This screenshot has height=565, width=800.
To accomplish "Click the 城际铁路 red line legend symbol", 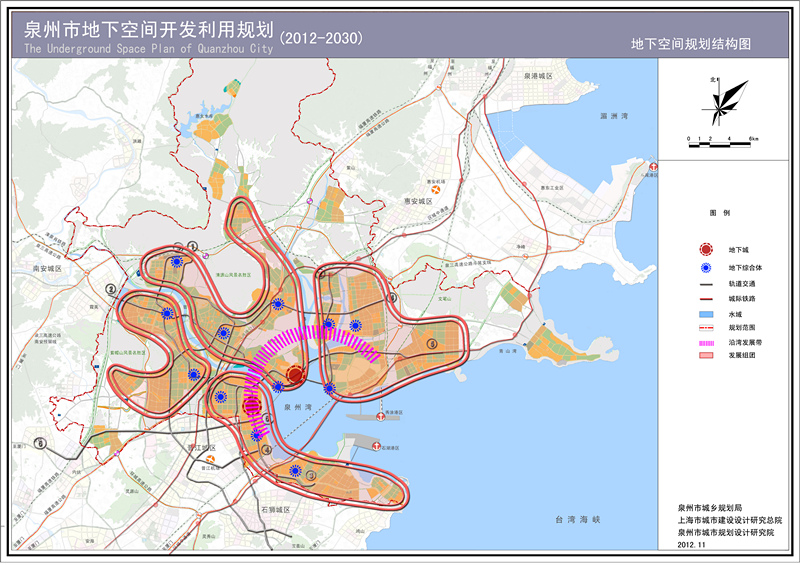I will [x=705, y=297].
